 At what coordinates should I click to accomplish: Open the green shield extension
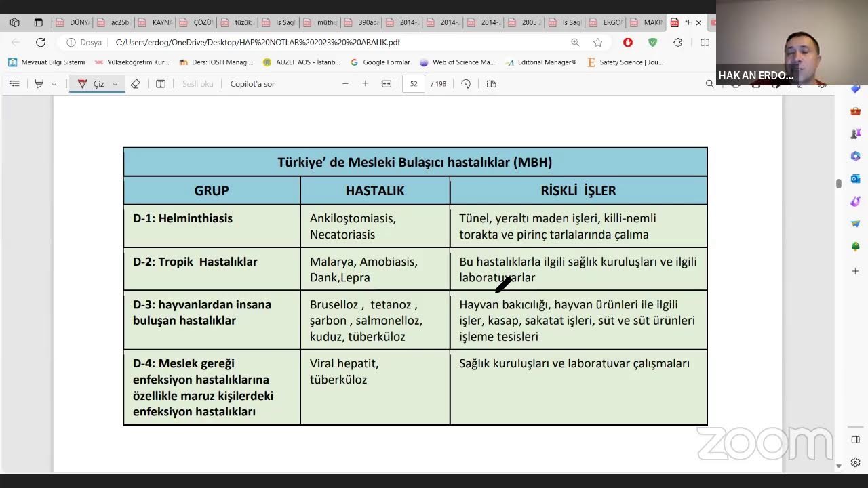pos(652,42)
